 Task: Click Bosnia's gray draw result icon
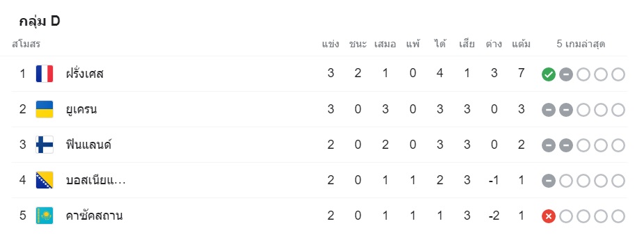pos(548,181)
